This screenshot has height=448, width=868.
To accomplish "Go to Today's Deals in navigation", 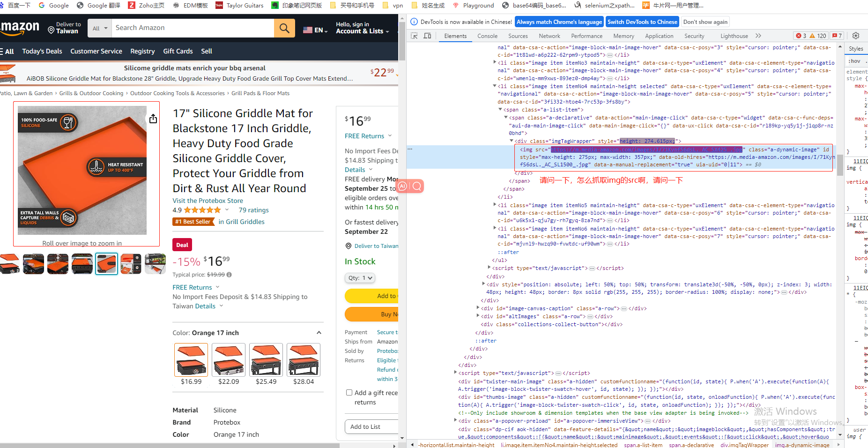I will coord(42,51).
